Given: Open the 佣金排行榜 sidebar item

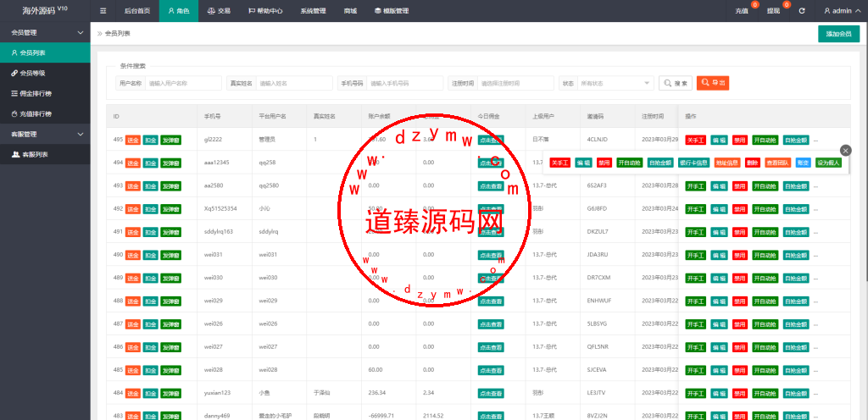Looking at the screenshot, I should tap(45, 93).
